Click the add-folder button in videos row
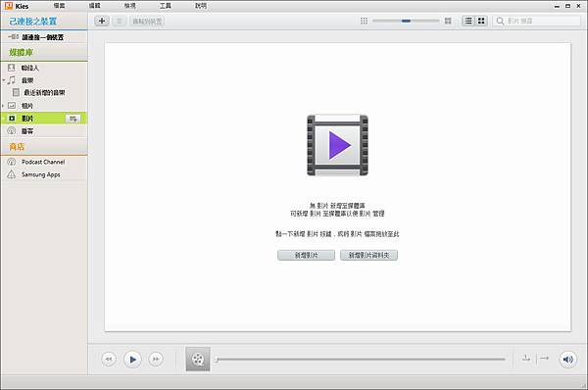Image resolution: width=588 pixels, height=390 pixels. point(73,119)
